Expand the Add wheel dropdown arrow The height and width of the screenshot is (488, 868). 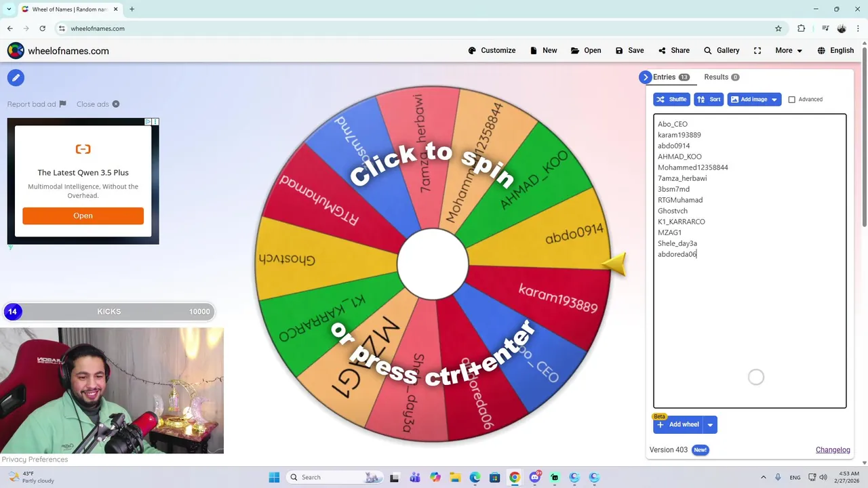tap(710, 425)
